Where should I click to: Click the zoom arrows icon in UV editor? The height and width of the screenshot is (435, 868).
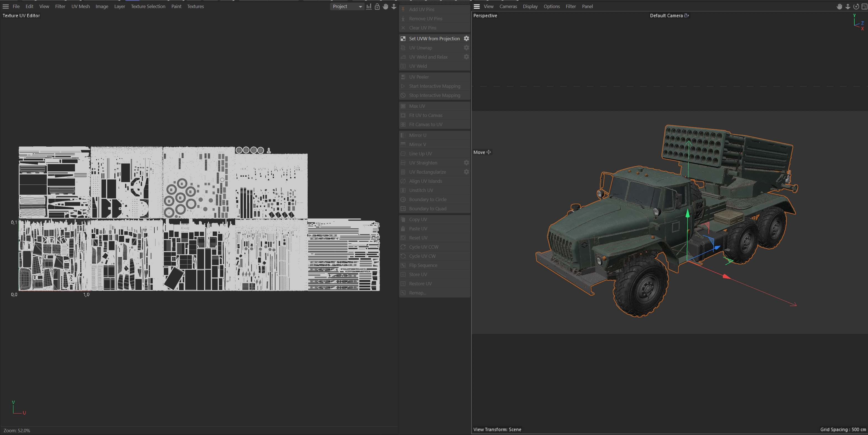(393, 6)
